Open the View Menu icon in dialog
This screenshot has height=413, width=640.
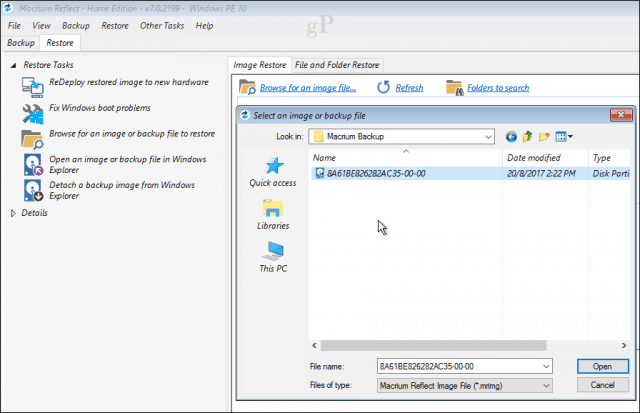[x=564, y=137]
